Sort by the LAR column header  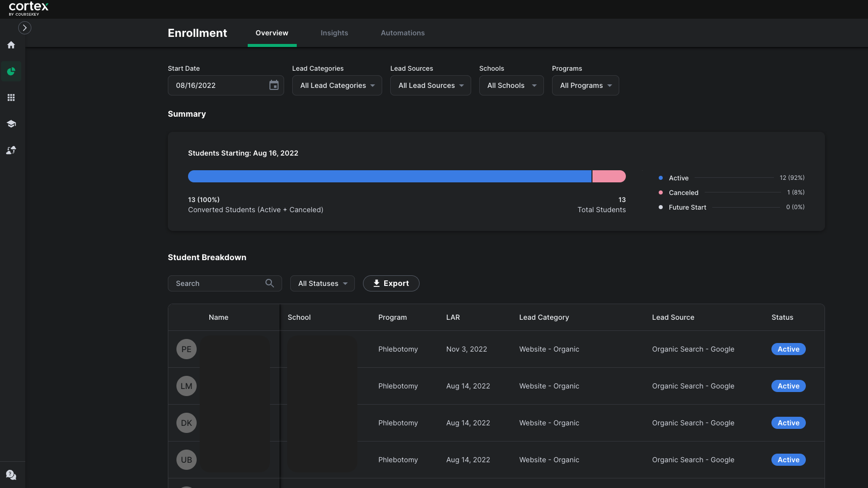[453, 317]
